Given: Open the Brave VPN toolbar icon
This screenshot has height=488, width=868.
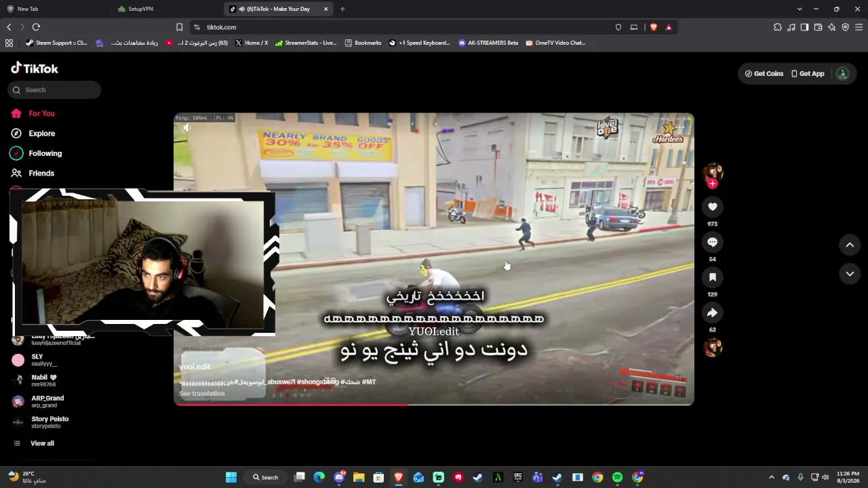Looking at the screenshot, I should coord(845,27).
